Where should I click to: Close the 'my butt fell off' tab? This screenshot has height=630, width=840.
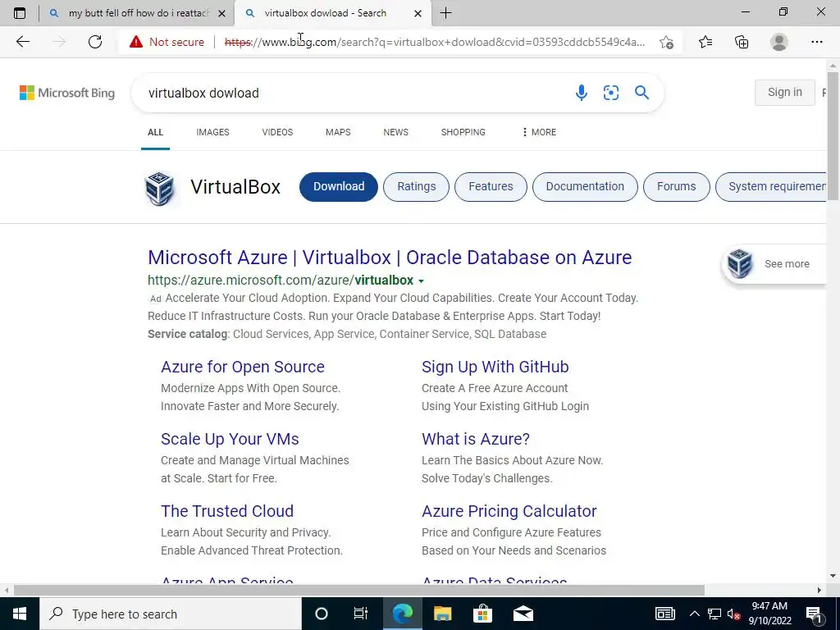point(221,13)
